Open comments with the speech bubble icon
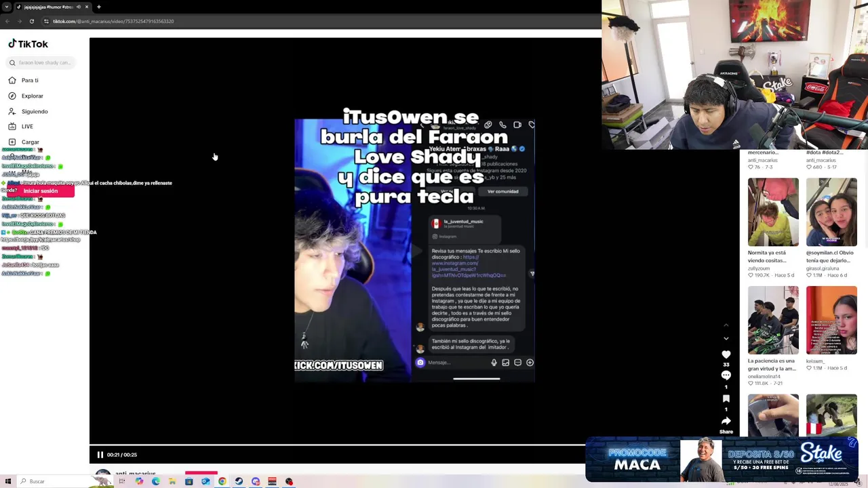Viewport: 868px width, 488px height. [726, 375]
